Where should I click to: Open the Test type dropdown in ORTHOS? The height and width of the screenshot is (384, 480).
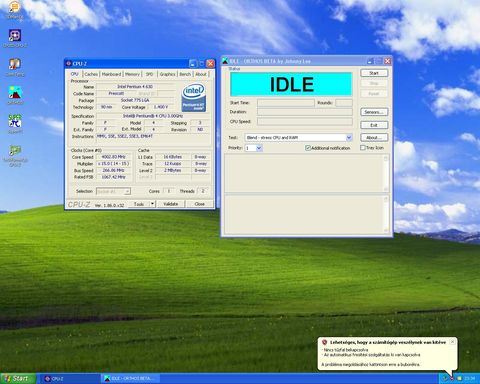click(x=349, y=137)
